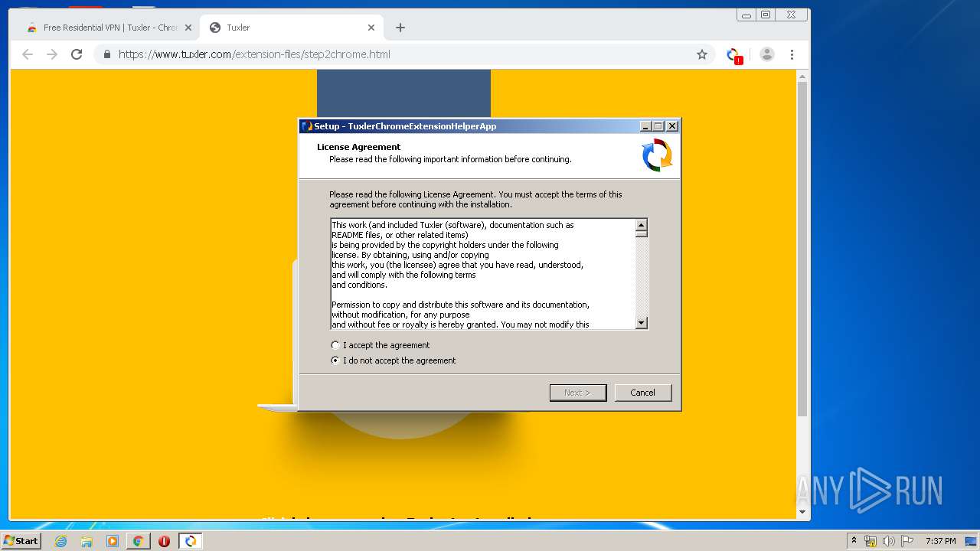The height and width of the screenshot is (551, 980).
Task: Open a new Chrome tab
Action: 400,28
